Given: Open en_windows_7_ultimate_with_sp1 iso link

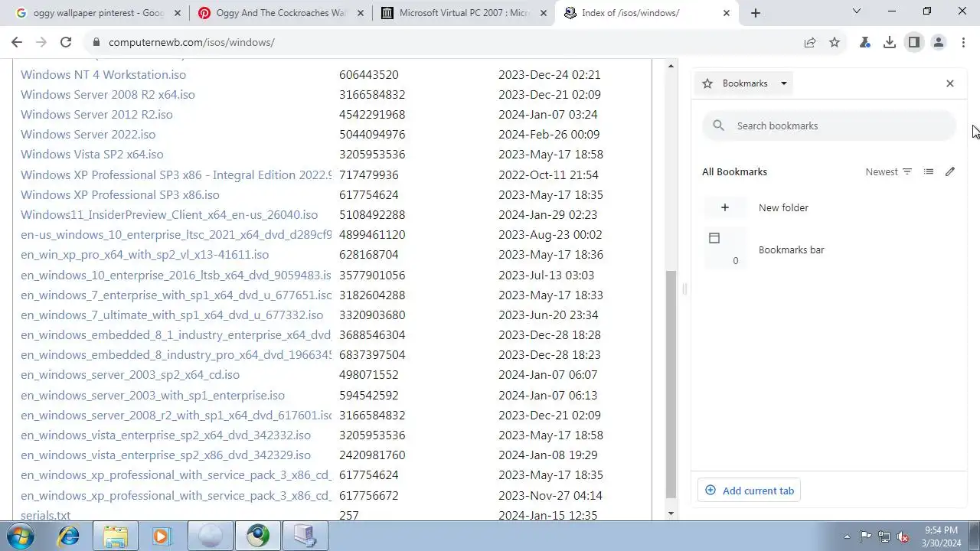Looking at the screenshot, I should click(172, 315).
